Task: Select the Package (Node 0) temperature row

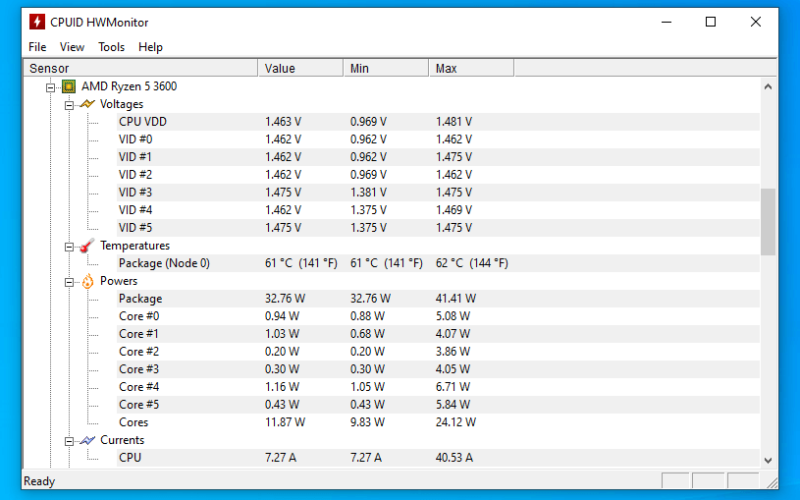Action: point(438,263)
